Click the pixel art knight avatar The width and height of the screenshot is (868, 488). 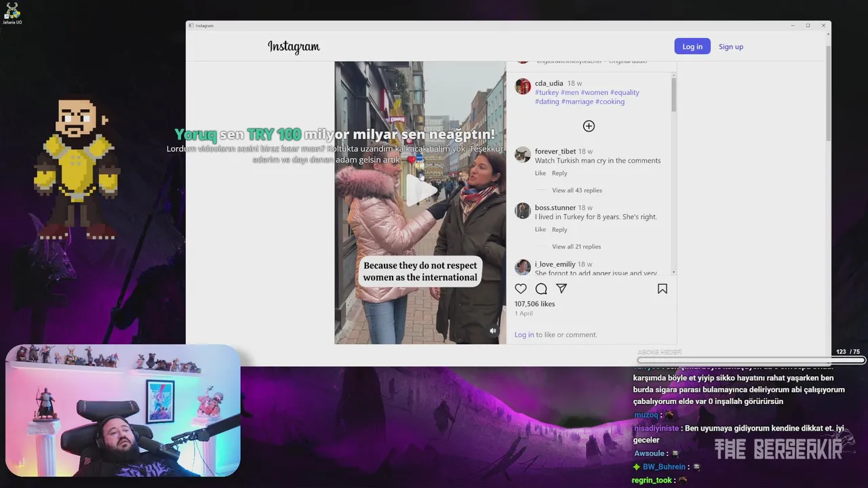(78, 169)
